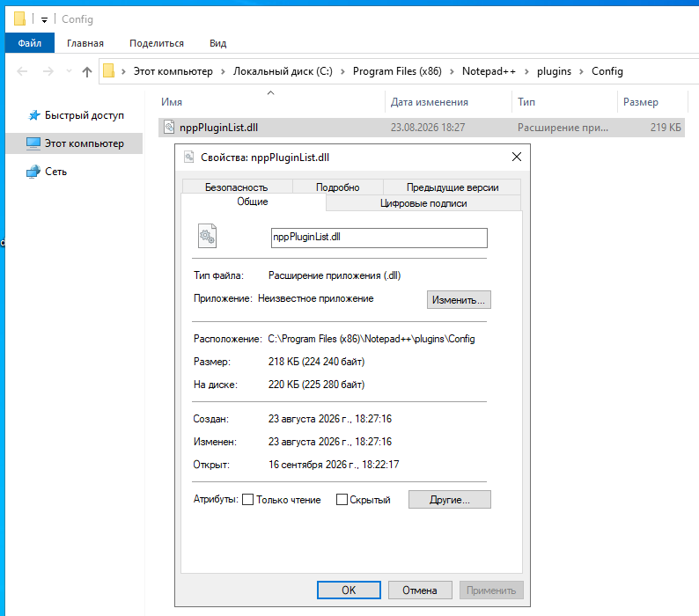Open Другие... advanced attributes
The height and width of the screenshot is (616, 699).
pos(450,500)
